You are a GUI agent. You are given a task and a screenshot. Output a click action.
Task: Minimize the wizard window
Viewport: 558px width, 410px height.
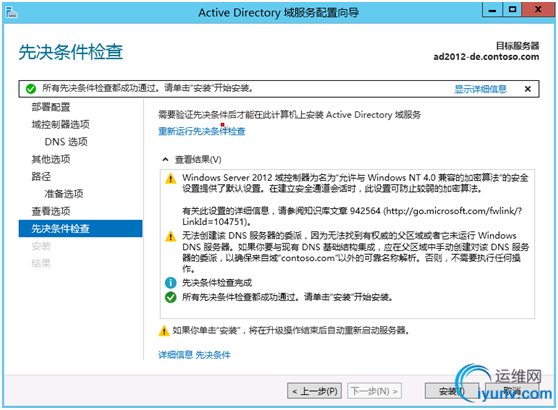pyautogui.click(x=492, y=10)
